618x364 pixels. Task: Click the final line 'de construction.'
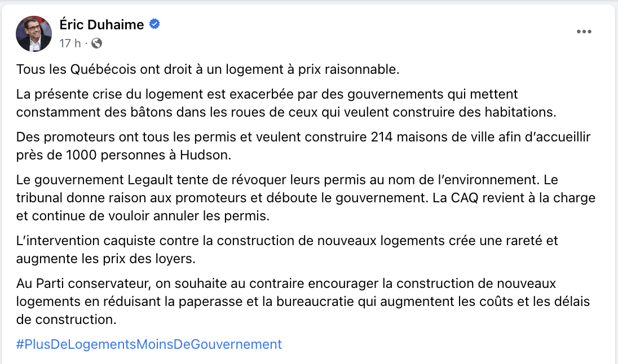[x=66, y=319]
